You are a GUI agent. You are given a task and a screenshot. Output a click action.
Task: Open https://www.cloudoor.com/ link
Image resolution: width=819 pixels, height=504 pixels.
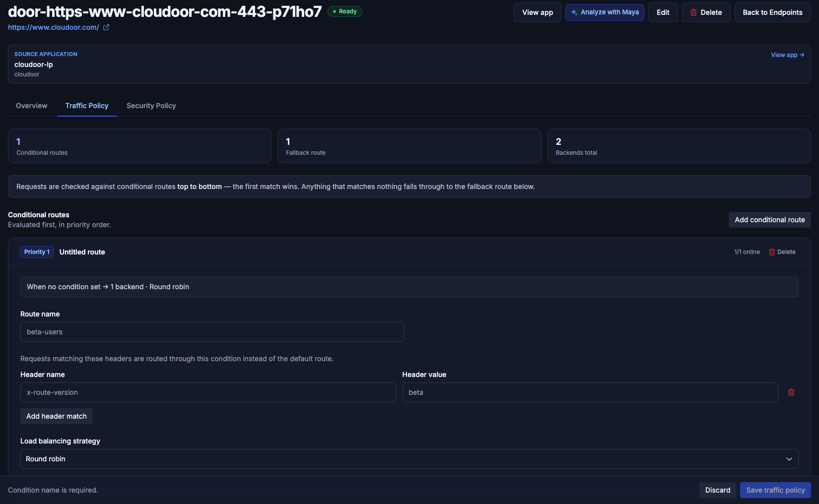[x=54, y=27]
